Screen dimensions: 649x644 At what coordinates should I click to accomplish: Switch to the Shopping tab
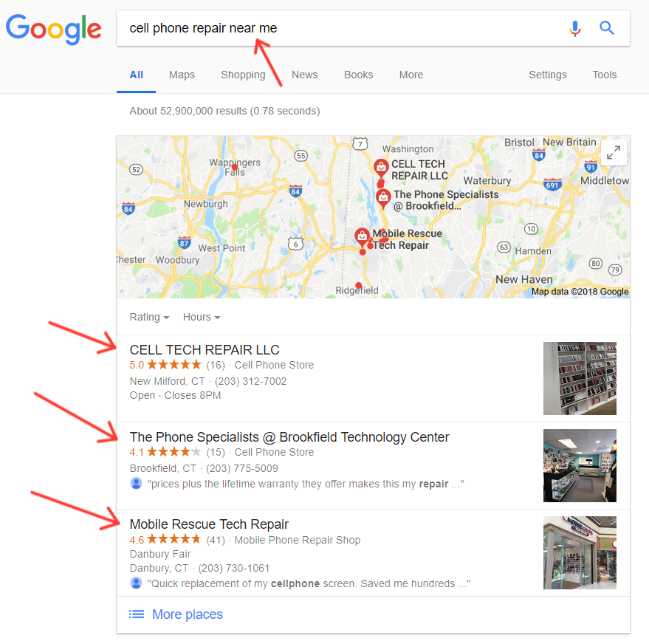243,75
